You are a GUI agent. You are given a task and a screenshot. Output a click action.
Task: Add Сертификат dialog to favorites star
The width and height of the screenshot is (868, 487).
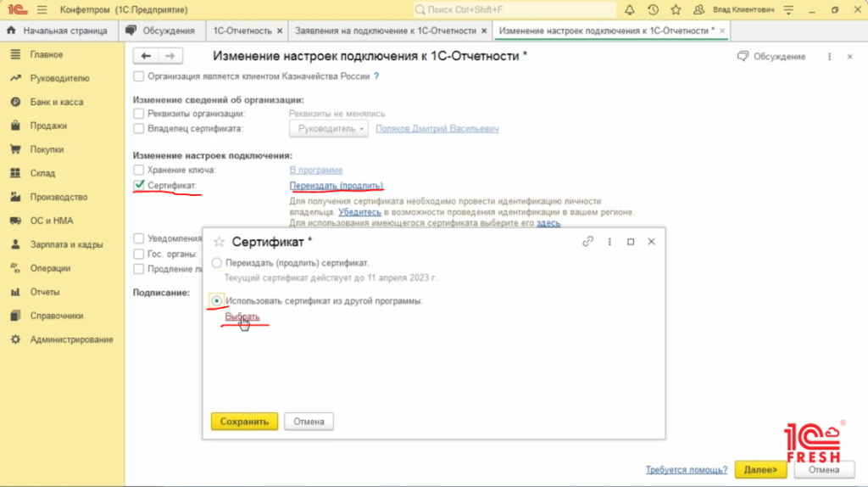click(220, 242)
